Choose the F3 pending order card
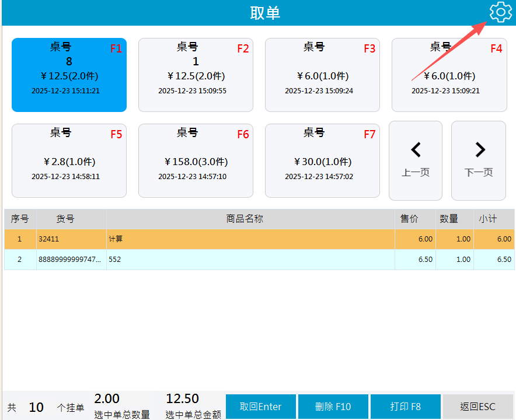This screenshot has height=420, width=516. point(322,75)
